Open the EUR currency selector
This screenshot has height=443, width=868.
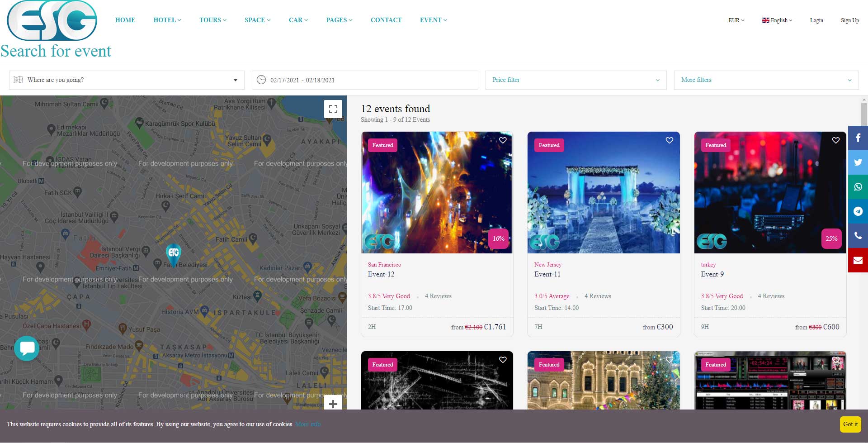(736, 20)
